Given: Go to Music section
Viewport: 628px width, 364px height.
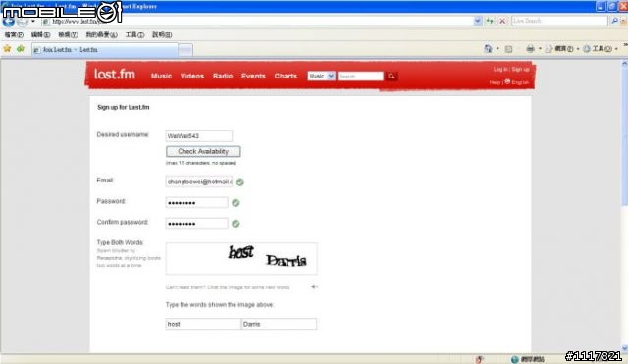Looking at the screenshot, I should [x=161, y=76].
